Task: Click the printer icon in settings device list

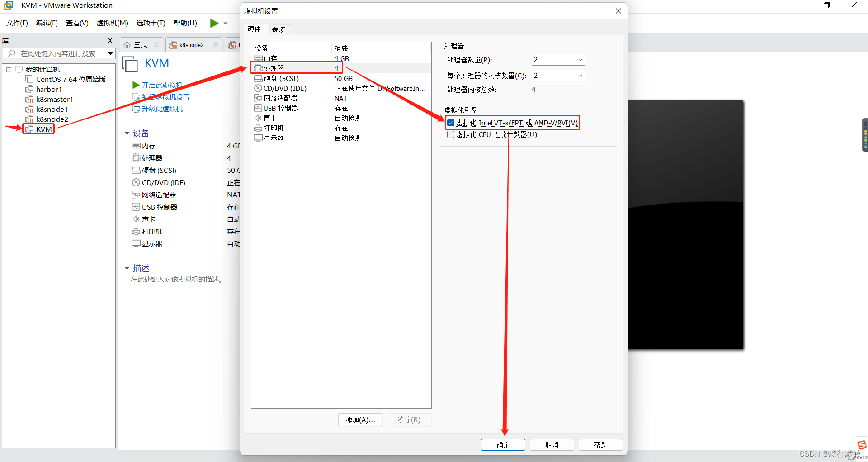Action: point(258,129)
